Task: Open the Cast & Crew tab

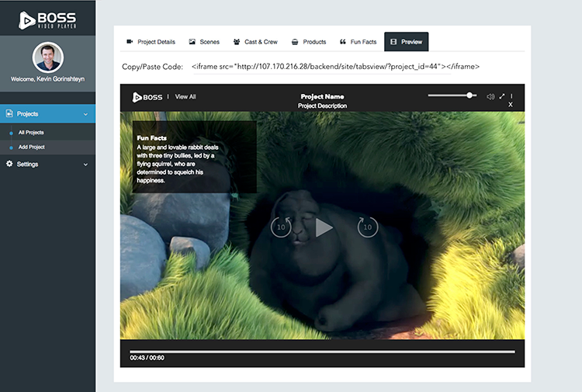Action: 255,42
